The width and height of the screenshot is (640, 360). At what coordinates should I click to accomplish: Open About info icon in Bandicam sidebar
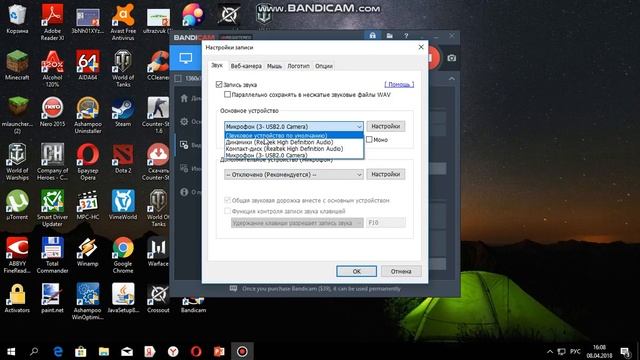[184, 191]
